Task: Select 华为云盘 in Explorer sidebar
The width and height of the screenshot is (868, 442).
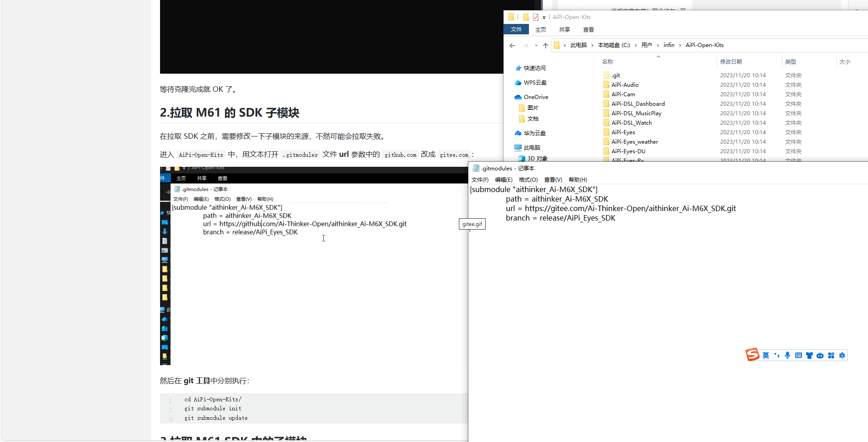Action: click(535, 133)
